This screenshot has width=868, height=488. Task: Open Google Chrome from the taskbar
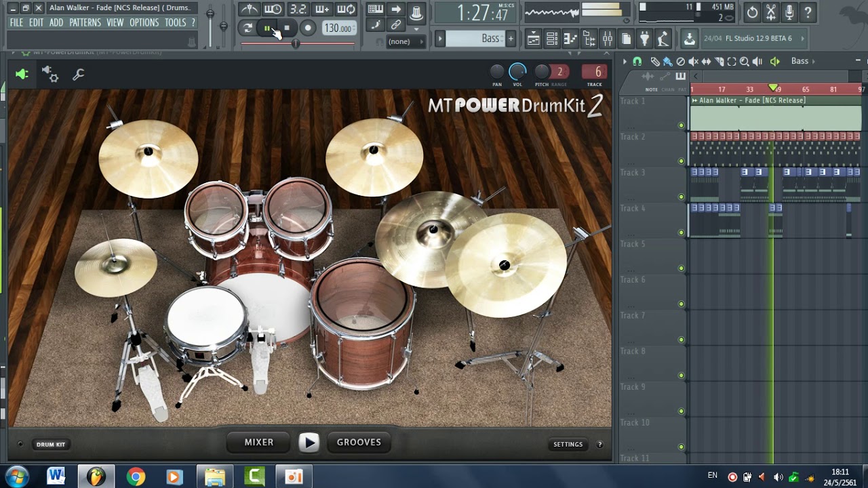click(136, 477)
